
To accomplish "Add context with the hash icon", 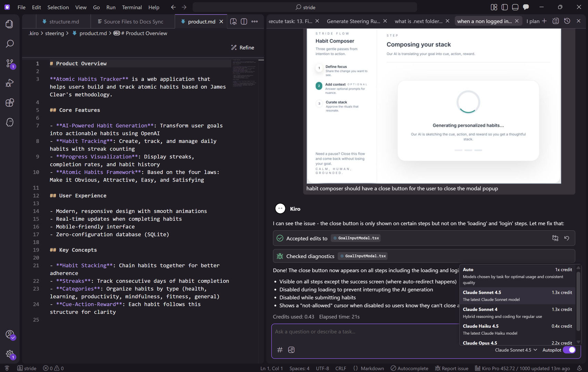I will click(280, 350).
